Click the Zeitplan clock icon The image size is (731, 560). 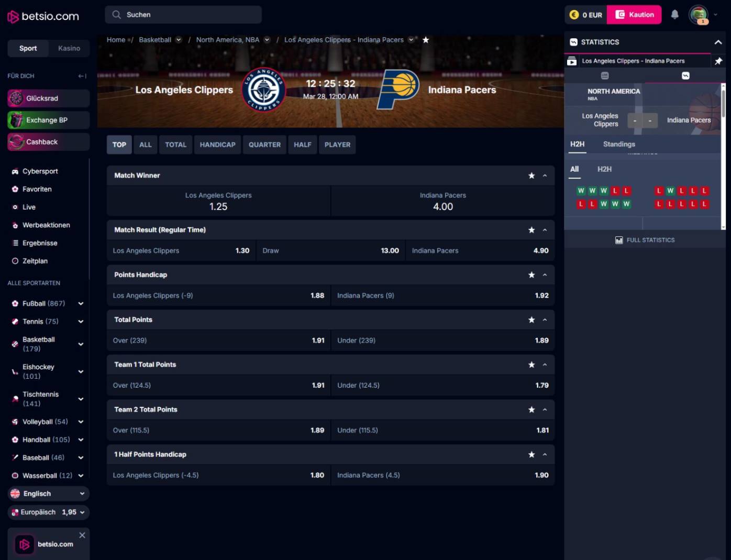click(x=15, y=260)
